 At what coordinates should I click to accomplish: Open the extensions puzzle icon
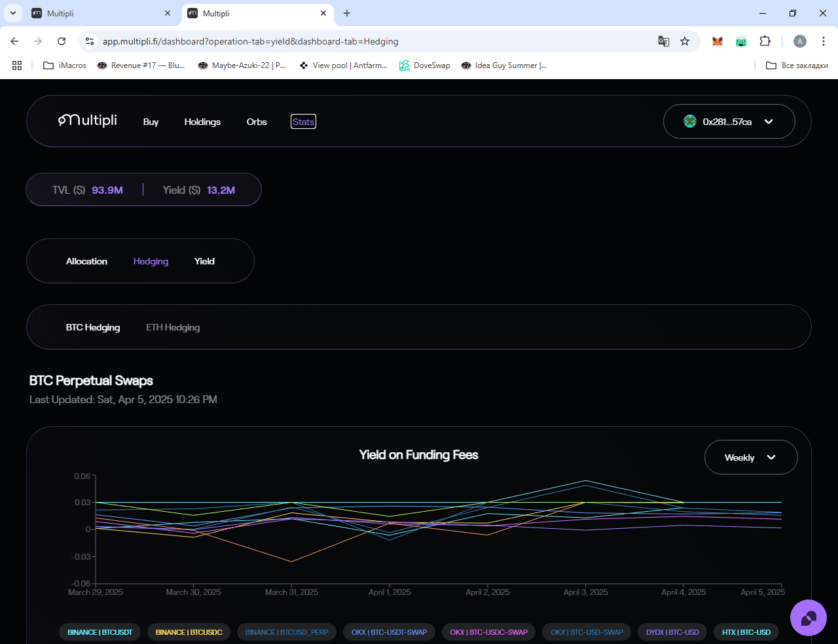tap(765, 41)
